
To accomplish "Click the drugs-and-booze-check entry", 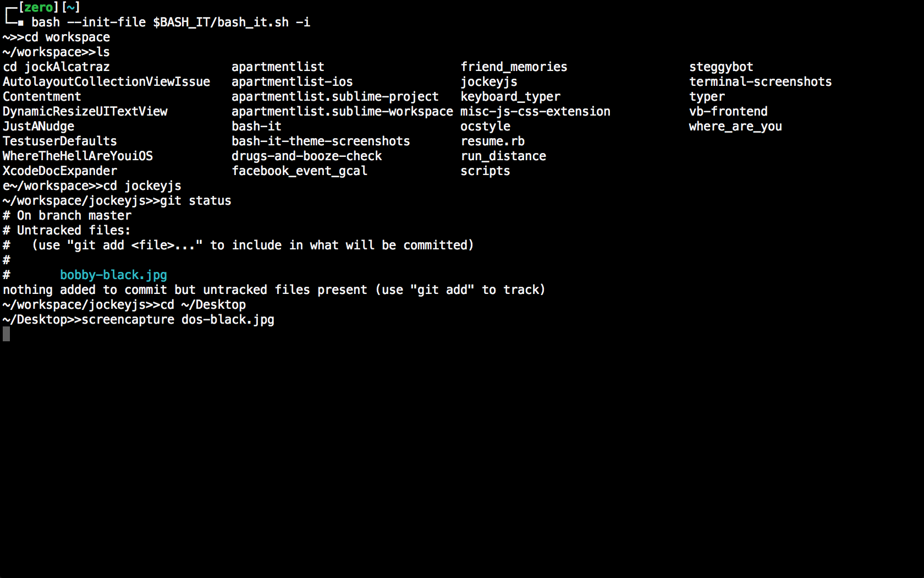I will [x=306, y=156].
